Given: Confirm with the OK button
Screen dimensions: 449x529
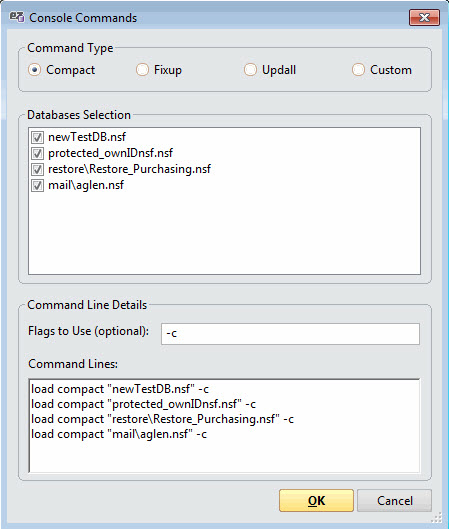Looking at the screenshot, I should click(x=316, y=501).
